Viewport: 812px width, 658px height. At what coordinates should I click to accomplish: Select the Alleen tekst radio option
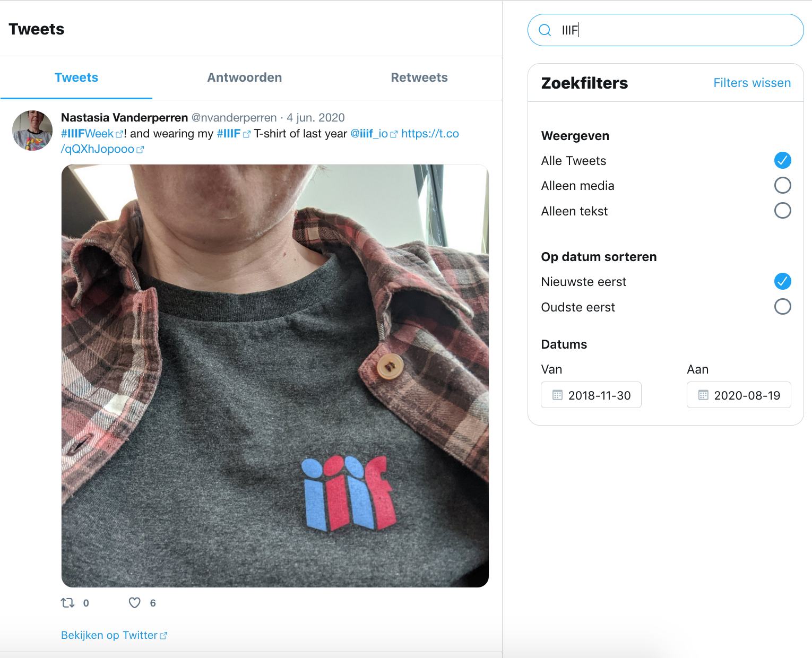point(782,211)
